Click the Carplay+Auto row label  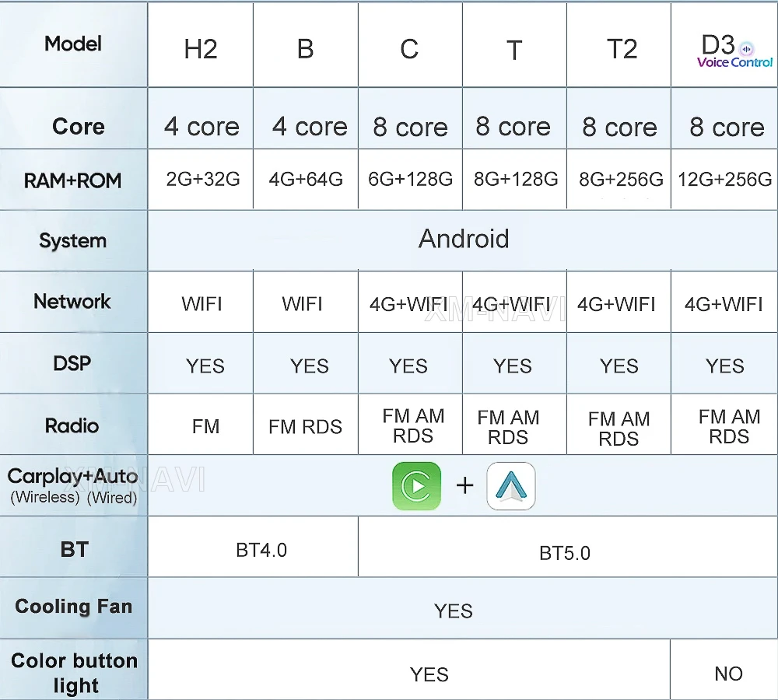(x=73, y=485)
